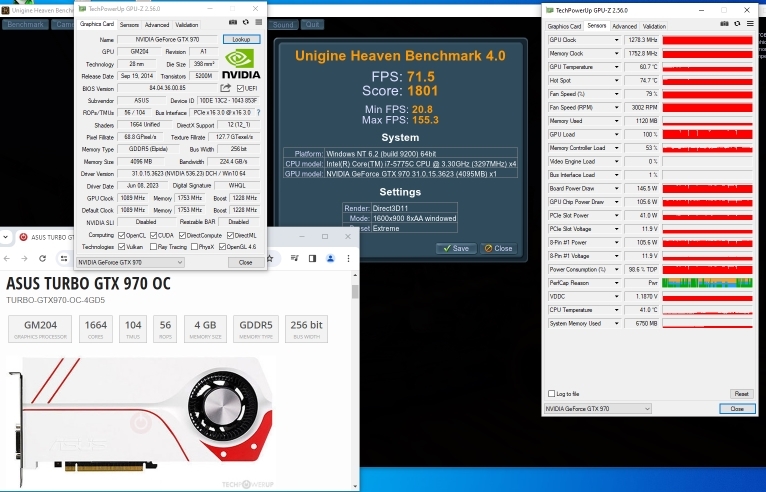Open the Heaven Benchmark menu button

(x=25, y=24)
